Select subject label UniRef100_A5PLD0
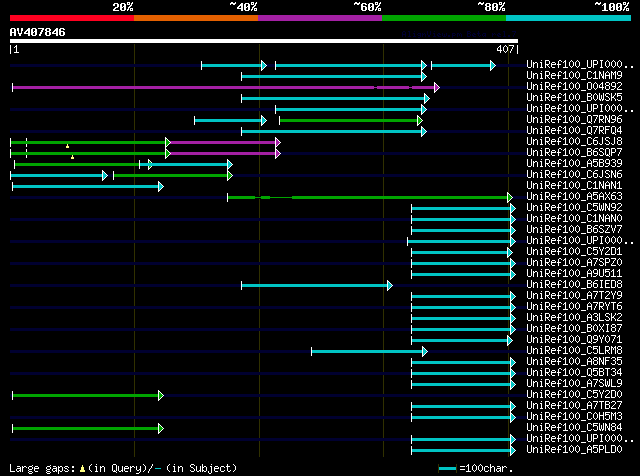The image size is (640, 476). (574, 450)
